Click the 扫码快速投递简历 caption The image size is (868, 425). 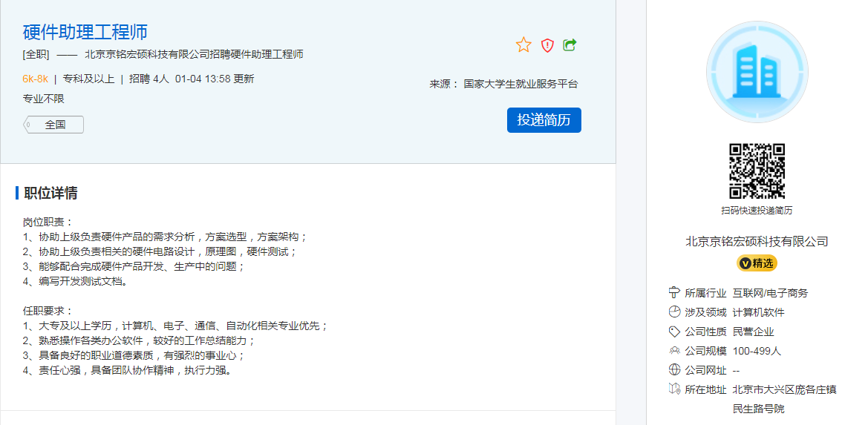coord(757,211)
